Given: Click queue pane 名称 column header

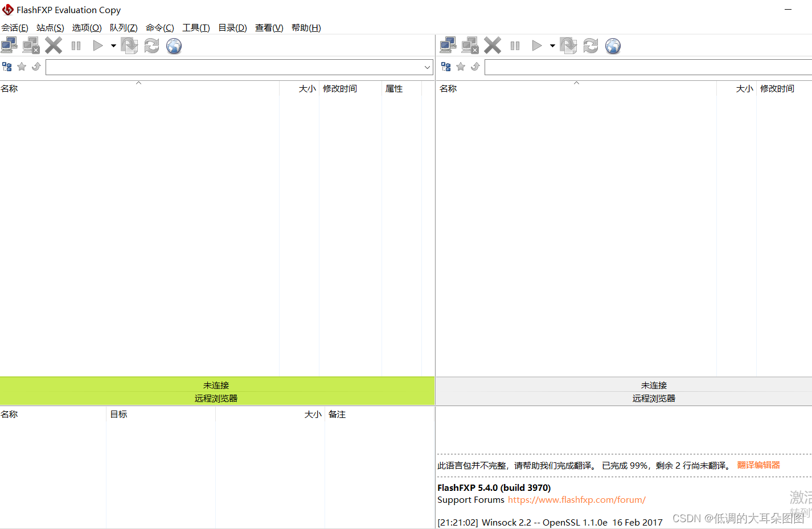Looking at the screenshot, I should tap(53, 414).
